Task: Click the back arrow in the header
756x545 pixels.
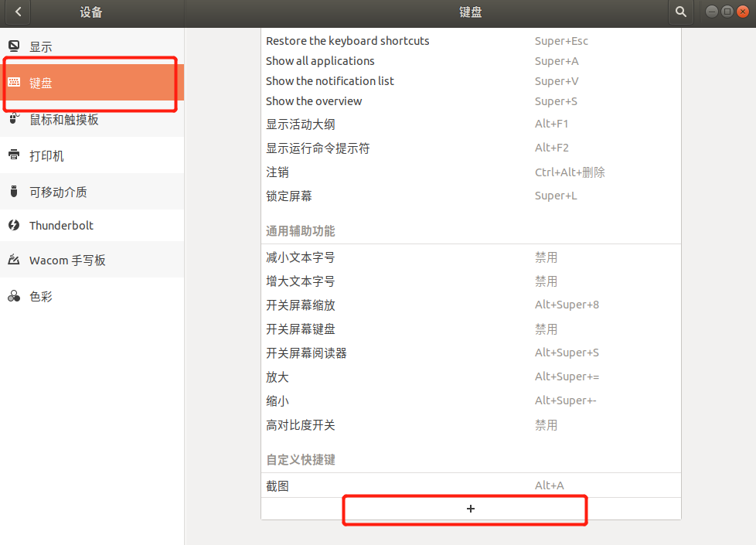Action: (x=18, y=12)
